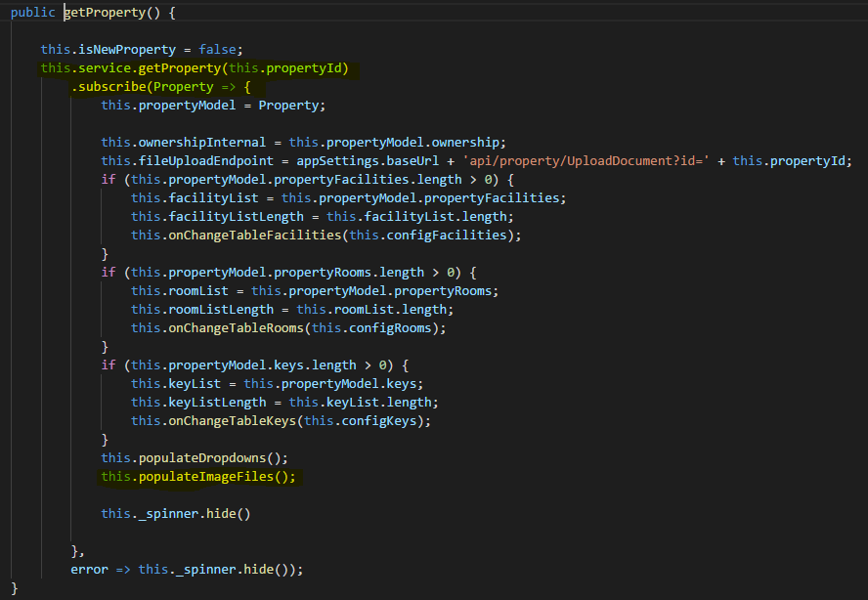Click 'this.propertyModel = Property;' line

coord(213,106)
